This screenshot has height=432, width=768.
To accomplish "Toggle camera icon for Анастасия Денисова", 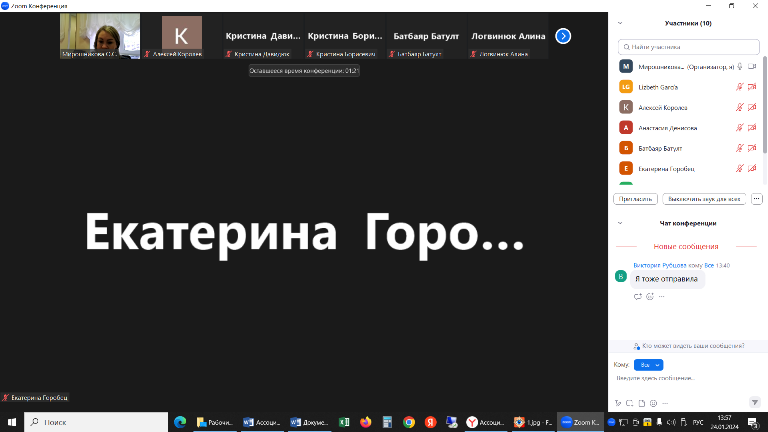I will pos(751,127).
